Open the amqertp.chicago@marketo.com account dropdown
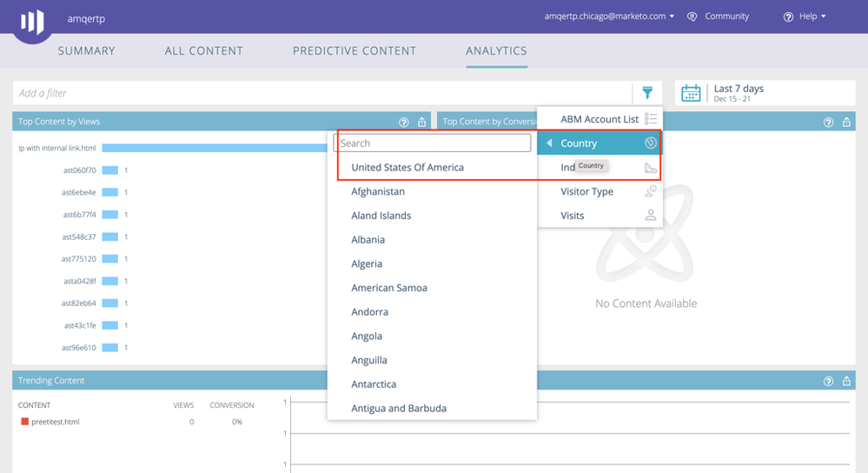 (x=609, y=17)
